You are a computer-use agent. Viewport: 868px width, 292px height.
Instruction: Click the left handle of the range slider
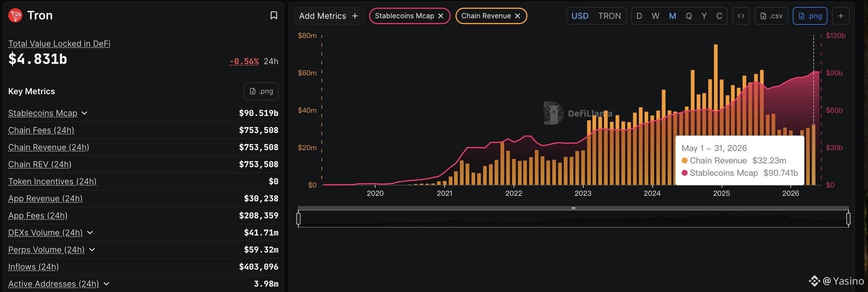(x=298, y=219)
